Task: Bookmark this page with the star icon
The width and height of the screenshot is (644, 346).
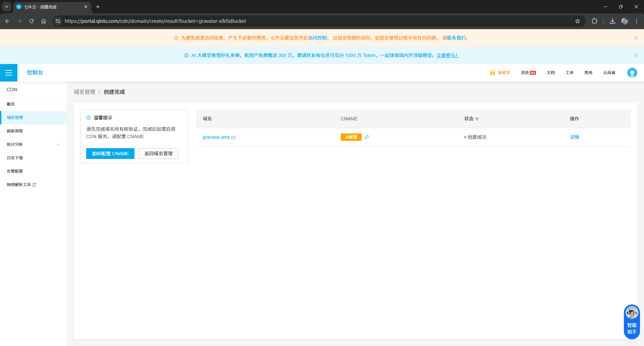Action: [x=578, y=21]
